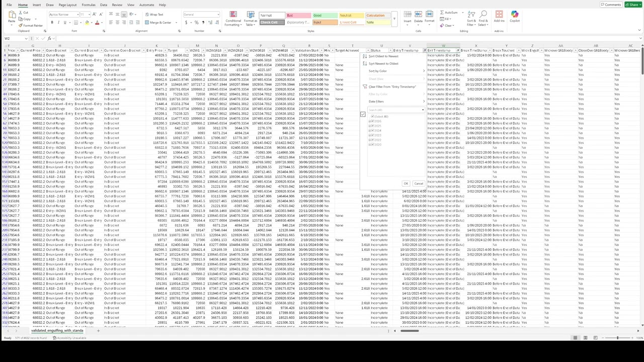Image resolution: width=644 pixels, height=362 pixels.
Task: Increase the font size
Action: (95, 15)
